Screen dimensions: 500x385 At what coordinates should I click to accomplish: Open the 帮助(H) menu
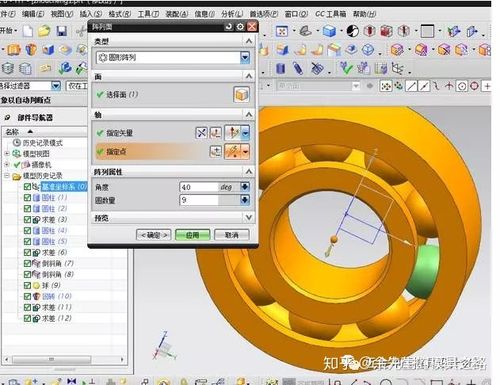tap(364, 14)
